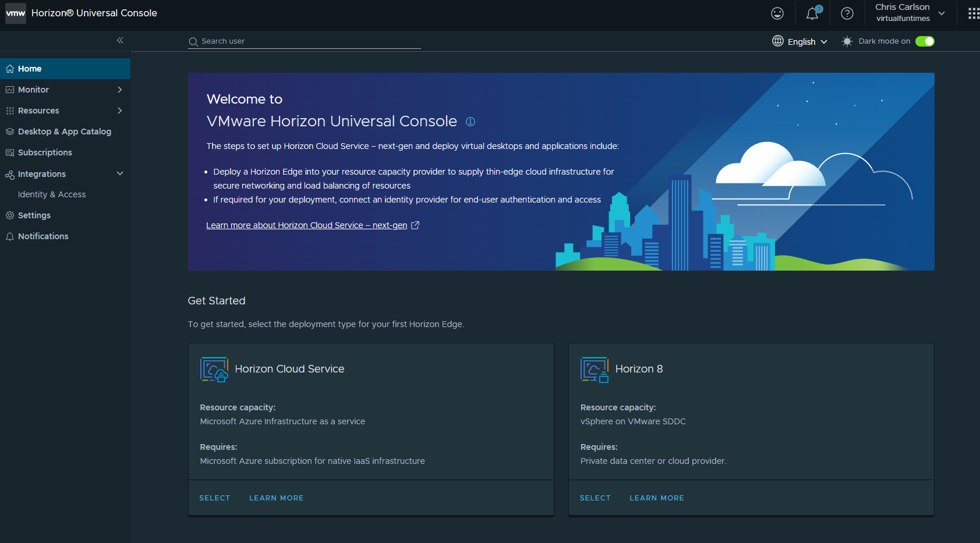Click the Horizon Cloud Service card title
The image size is (980, 543).
(x=289, y=369)
